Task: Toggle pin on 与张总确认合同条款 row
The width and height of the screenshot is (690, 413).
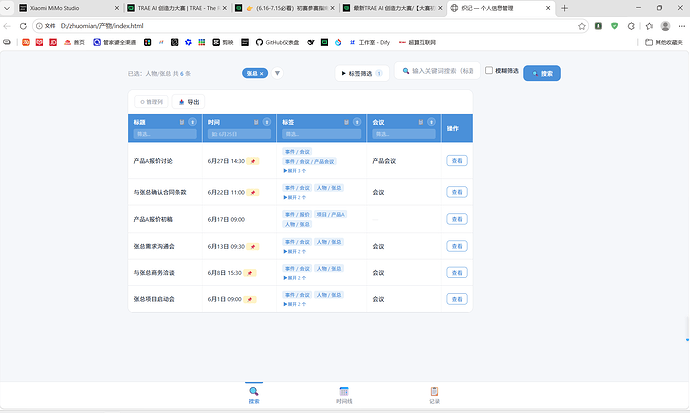Action: point(253,193)
